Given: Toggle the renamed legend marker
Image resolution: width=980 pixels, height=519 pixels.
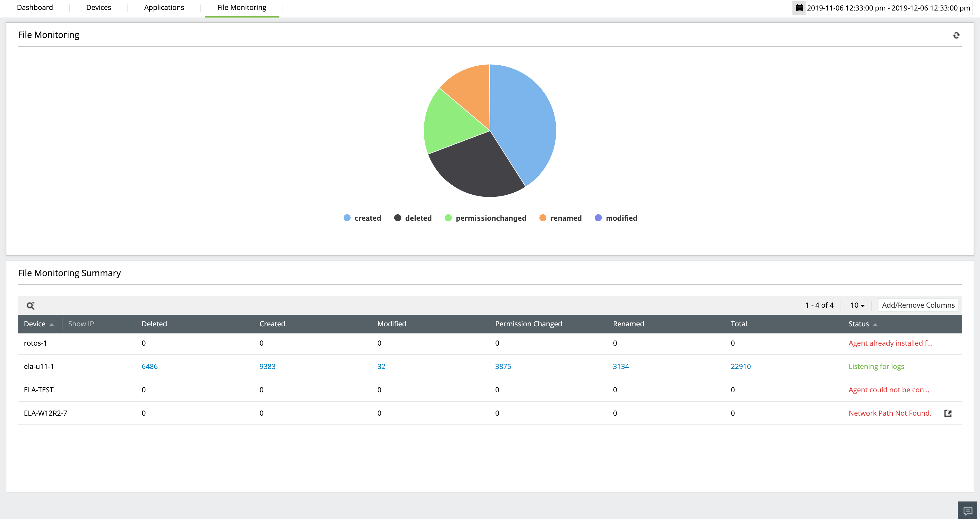Looking at the screenshot, I should click(x=543, y=218).
